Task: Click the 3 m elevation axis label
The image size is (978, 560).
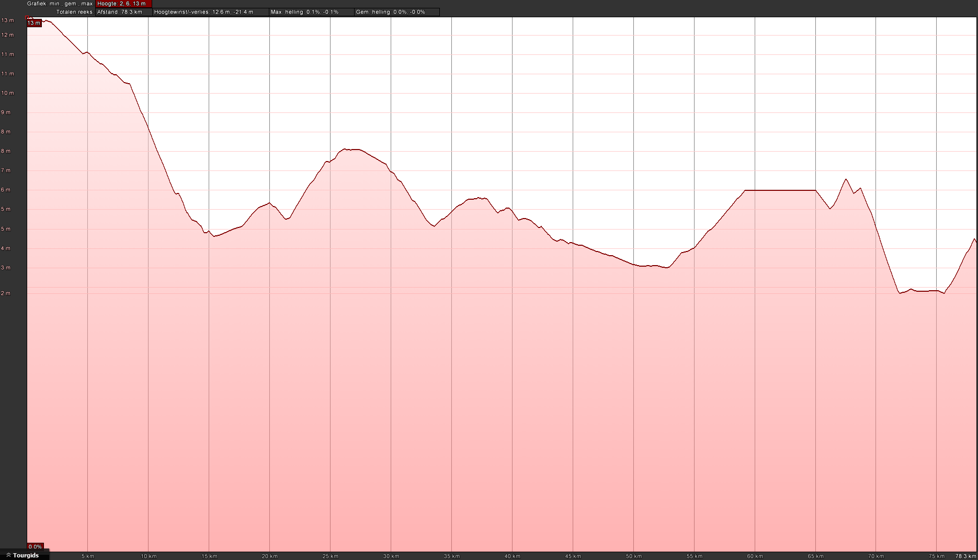Action: pos(6,268)
